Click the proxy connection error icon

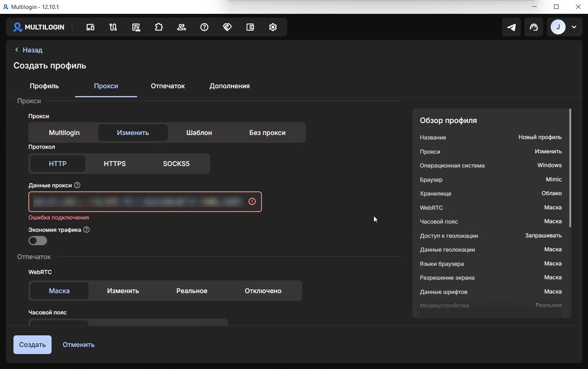point(252,202)
